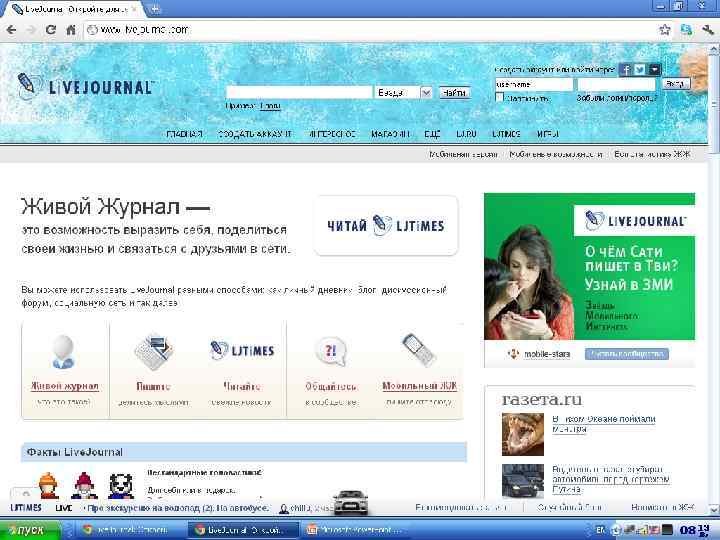Click the Читай LJTimes banner
The height and width of the screenshot is (540, 720).
tap(386, 225)
